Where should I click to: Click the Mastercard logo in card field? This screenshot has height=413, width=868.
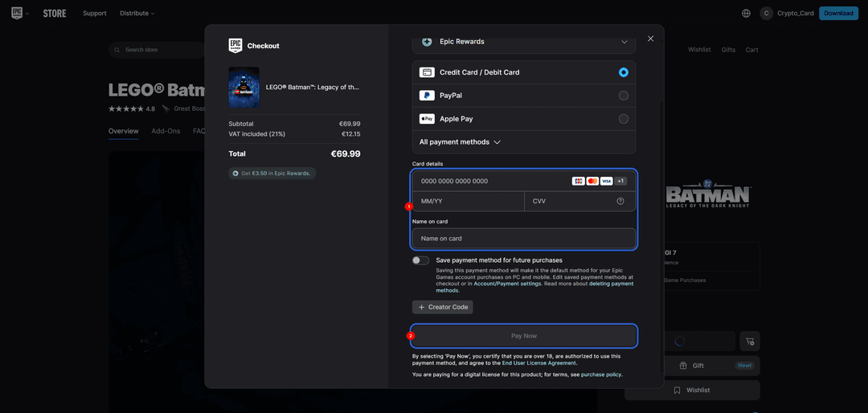592,181
